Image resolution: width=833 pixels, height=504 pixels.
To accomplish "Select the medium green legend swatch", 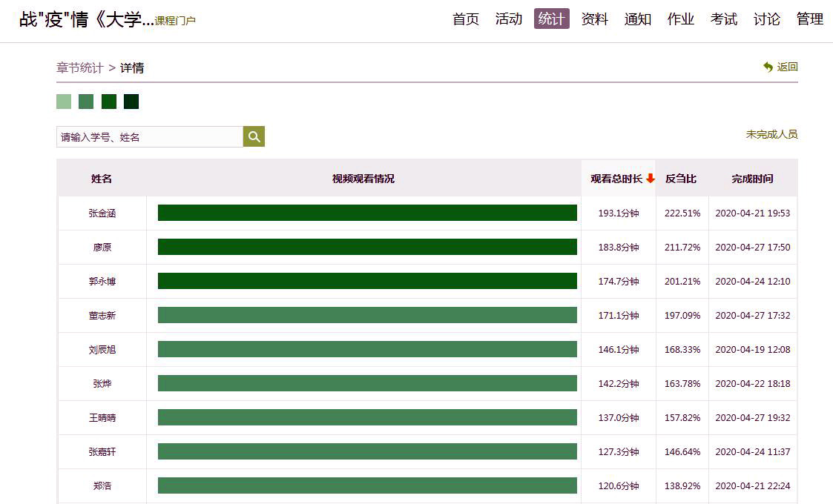I will point(86,102).
